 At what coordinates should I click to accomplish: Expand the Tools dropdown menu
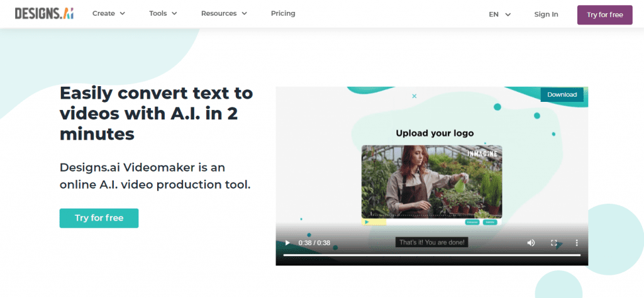pos(163,14)
